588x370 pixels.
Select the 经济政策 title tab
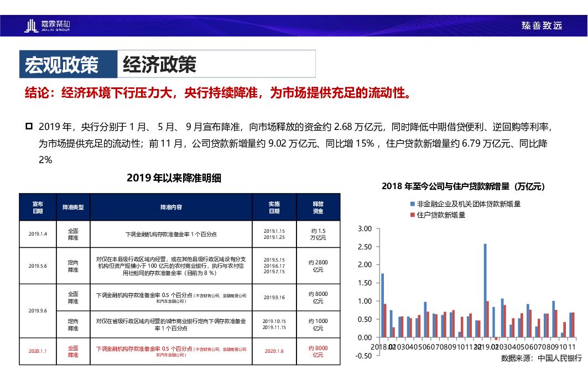pyautogui.click(x=159, y=64)
